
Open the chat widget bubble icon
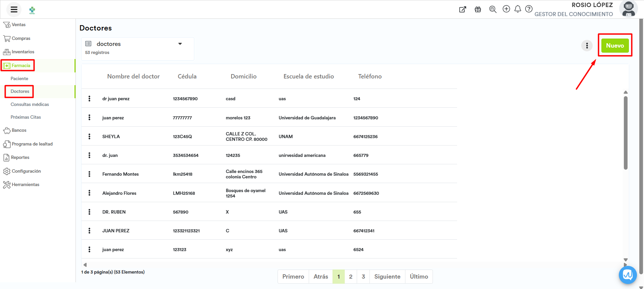pyautogui.click(x=628, y=275)
